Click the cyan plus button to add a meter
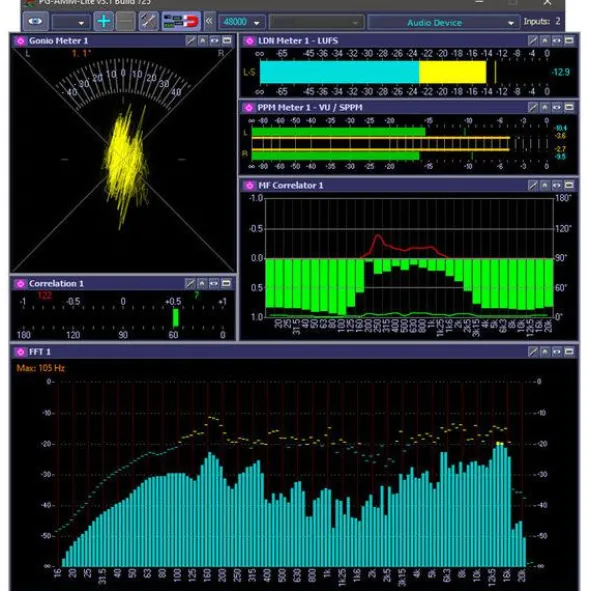The width and height of the screenshot is (590, 591). 103,21
